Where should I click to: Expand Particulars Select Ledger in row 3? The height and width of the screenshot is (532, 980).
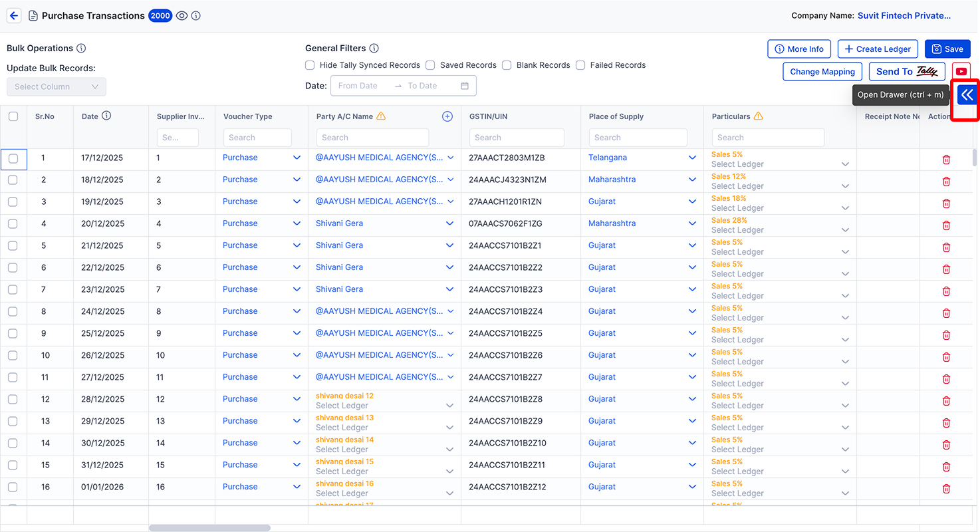(846, 208)
